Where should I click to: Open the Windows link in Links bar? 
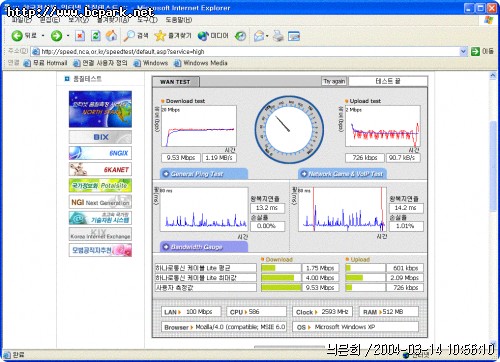click(151, 63)
